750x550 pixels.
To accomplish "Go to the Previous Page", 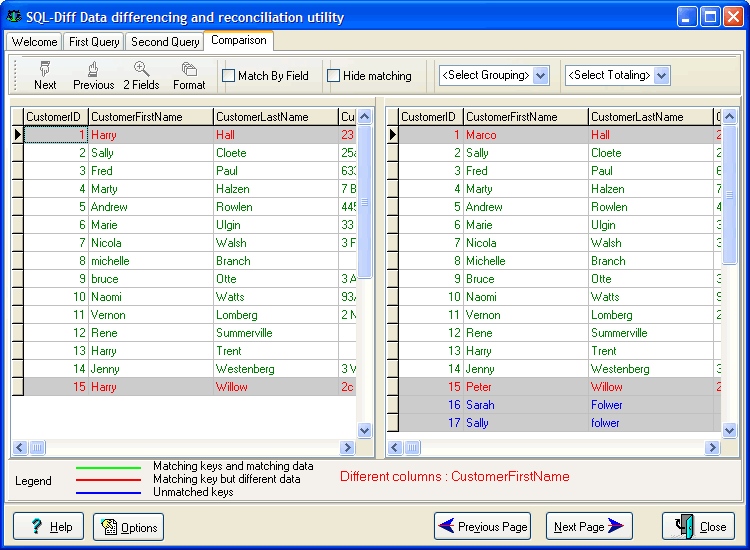I will click(x=483, y=526).
